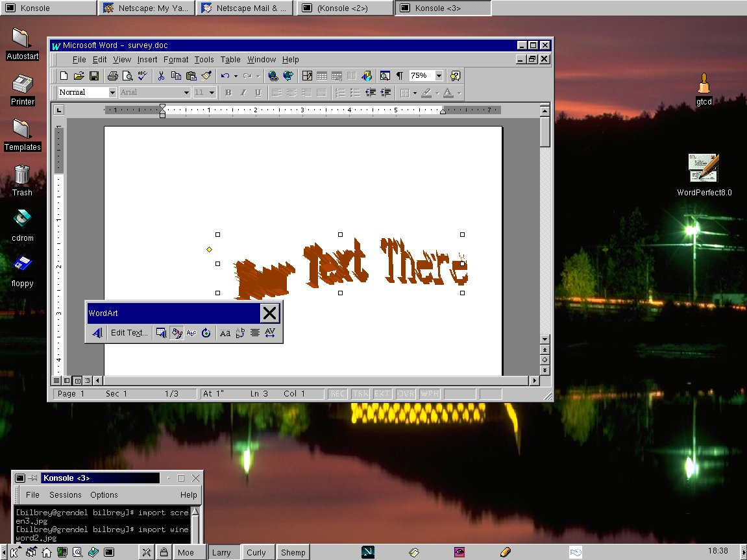Screen dimensions: 747x560
Task: Select the WordArt Shape icon
Action: tap(191, 333)
